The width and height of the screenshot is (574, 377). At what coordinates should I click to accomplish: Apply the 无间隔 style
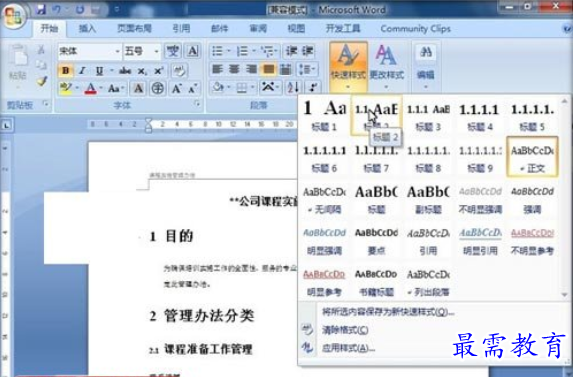pos(324,199)
